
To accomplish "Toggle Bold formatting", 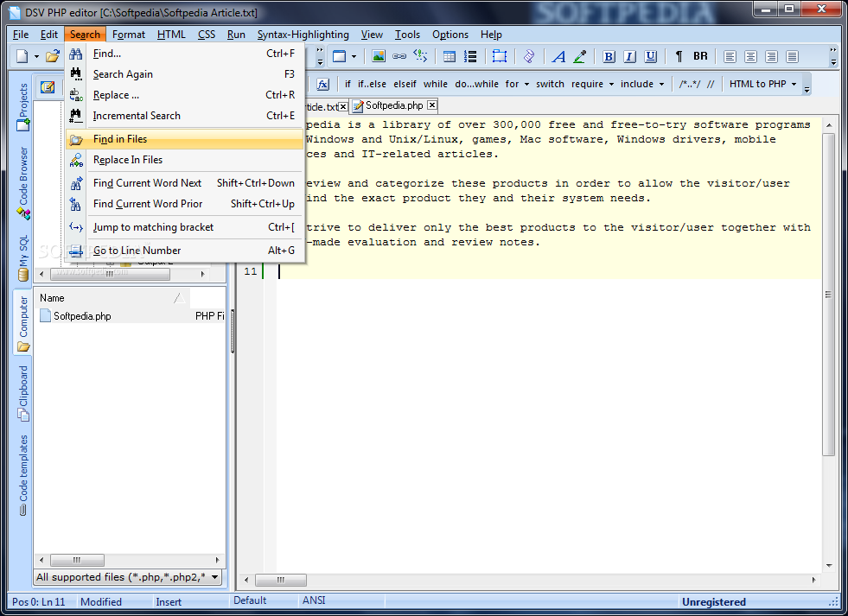I will click(x=609, y=56).
